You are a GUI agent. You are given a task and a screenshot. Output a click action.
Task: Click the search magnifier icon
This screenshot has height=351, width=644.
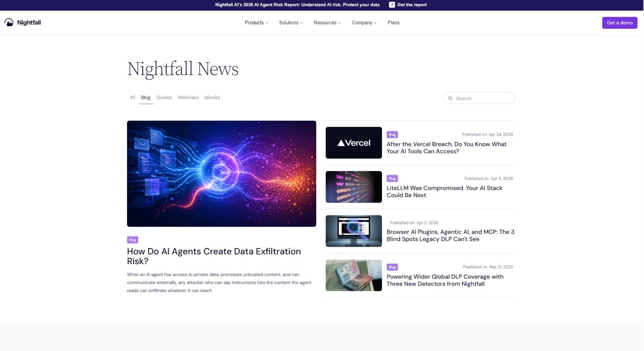pyautogui.click(x=450, y=98)
